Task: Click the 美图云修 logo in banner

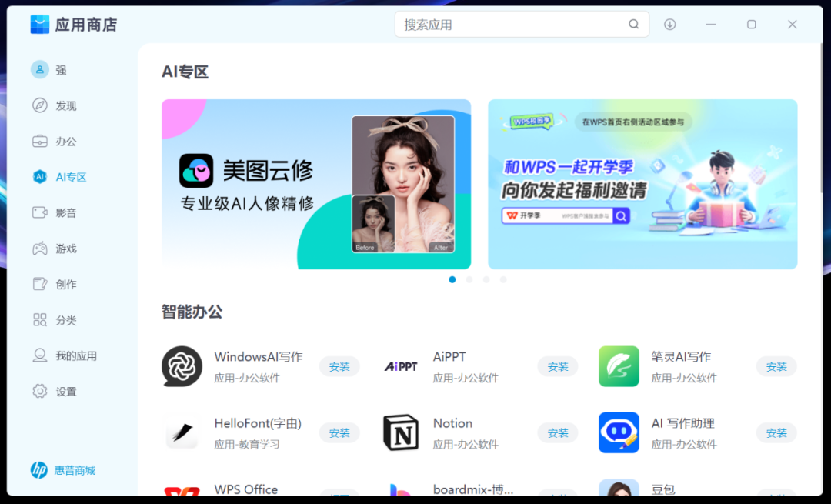Action: tap(196, 171)
